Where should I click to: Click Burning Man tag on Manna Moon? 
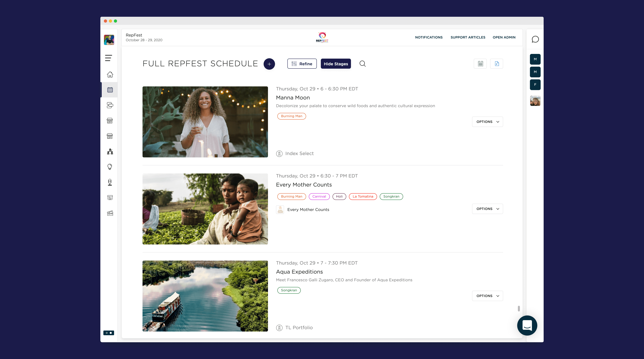(292, 116)
